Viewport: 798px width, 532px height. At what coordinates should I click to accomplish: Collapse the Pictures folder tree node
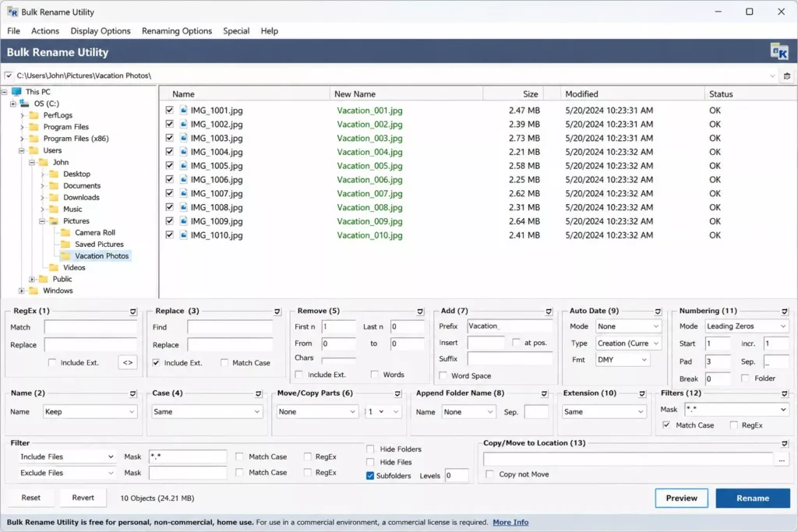tap(42, 221)
